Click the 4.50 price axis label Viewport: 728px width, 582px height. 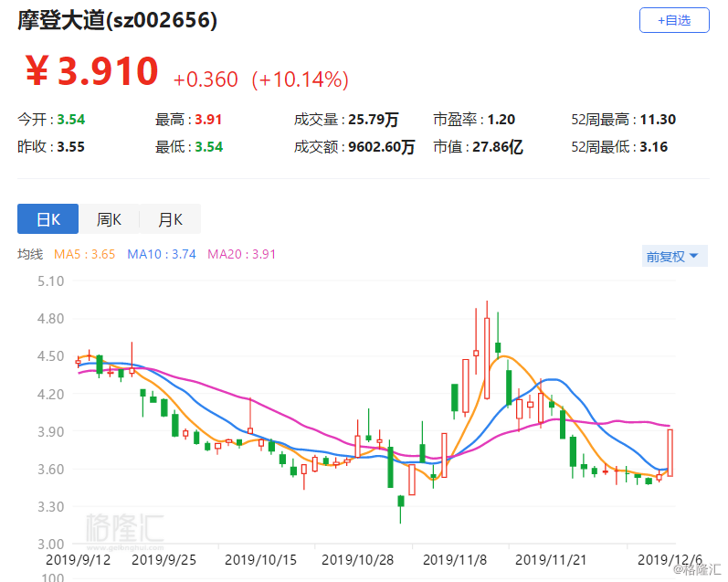[50, 356]
